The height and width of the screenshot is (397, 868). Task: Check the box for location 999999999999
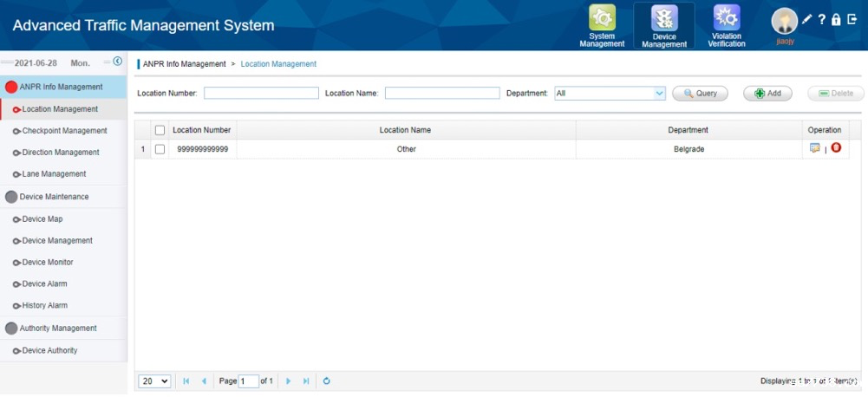(x=160, y=149)
